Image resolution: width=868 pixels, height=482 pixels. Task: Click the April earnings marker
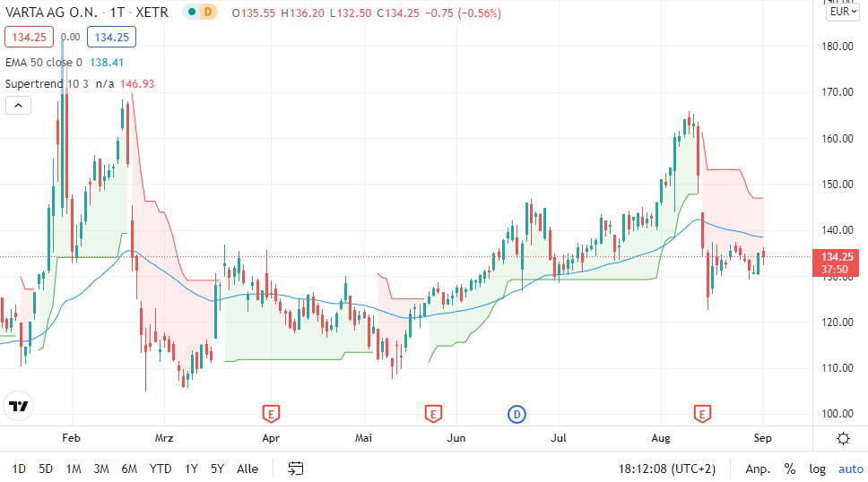[271, 413]
